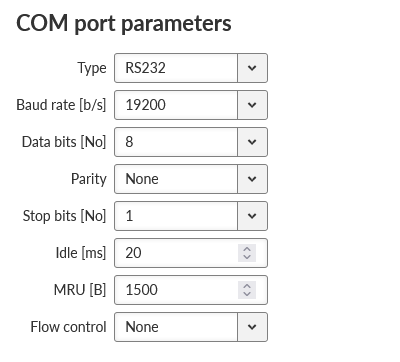Decrease the MRU [B] value with down arrow
400x362 pixels.
click(247, 294)
